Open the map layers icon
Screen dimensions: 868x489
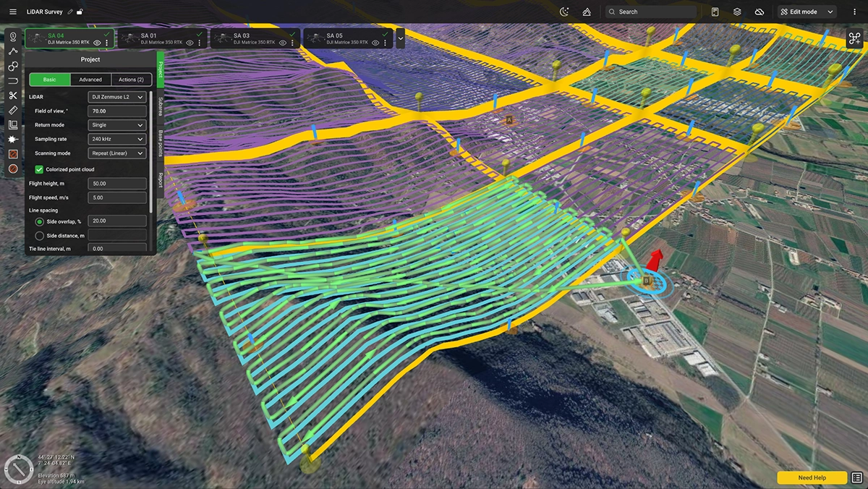(737, 12)
